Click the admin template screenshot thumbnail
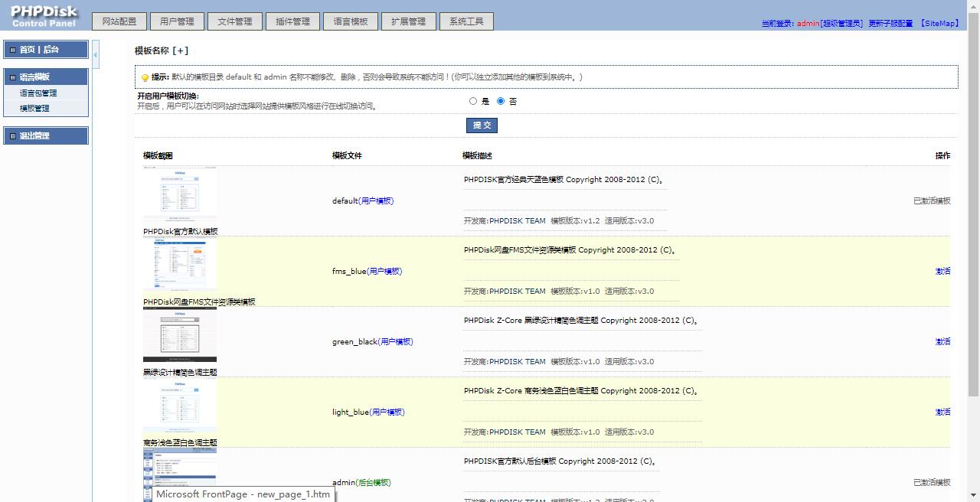The height and width of the screenshot is (502, 980). point(180,474)
